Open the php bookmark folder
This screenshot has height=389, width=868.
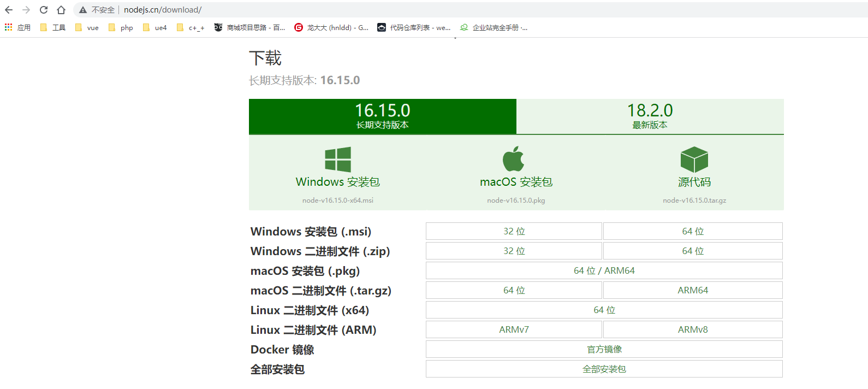[x=121, y=27]
